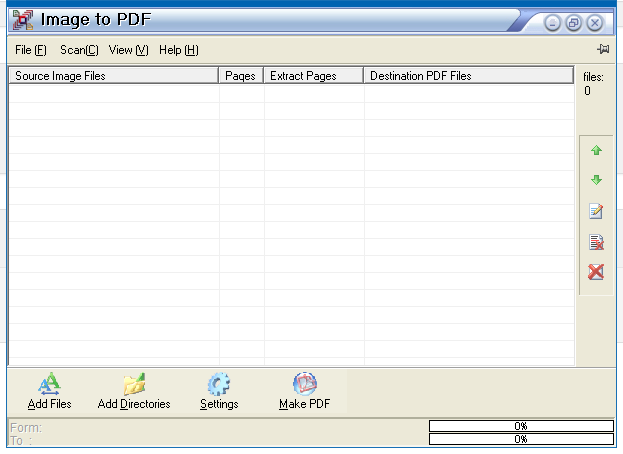
Task: Click Add Directories folder button
Action: click(134, 391)
